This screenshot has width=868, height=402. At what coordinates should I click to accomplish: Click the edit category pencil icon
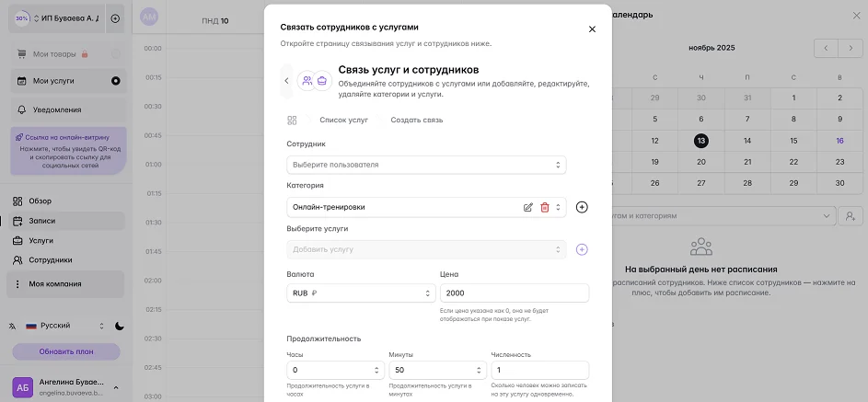point(528,207)
